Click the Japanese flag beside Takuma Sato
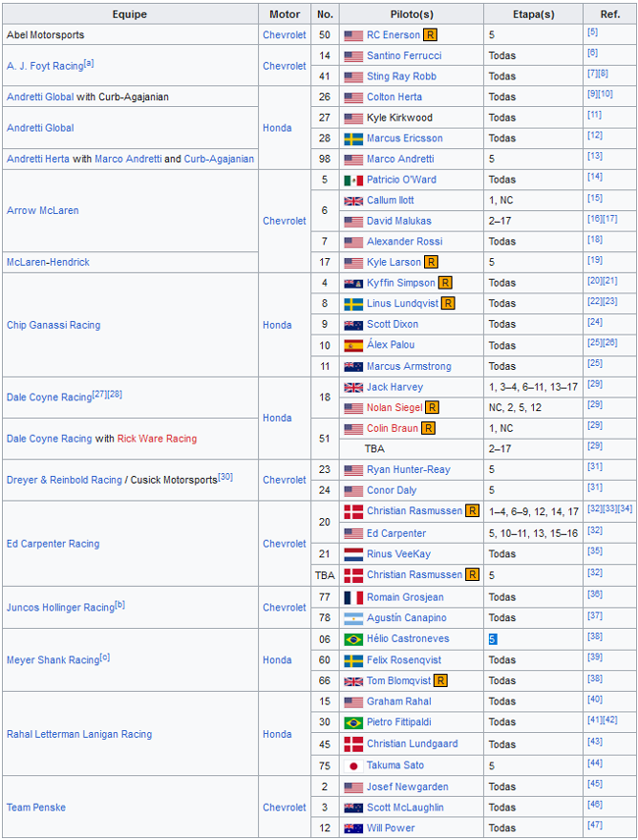The width and height of the screenshot is (638, 840). pyautogui.click(x=353, y=766)
